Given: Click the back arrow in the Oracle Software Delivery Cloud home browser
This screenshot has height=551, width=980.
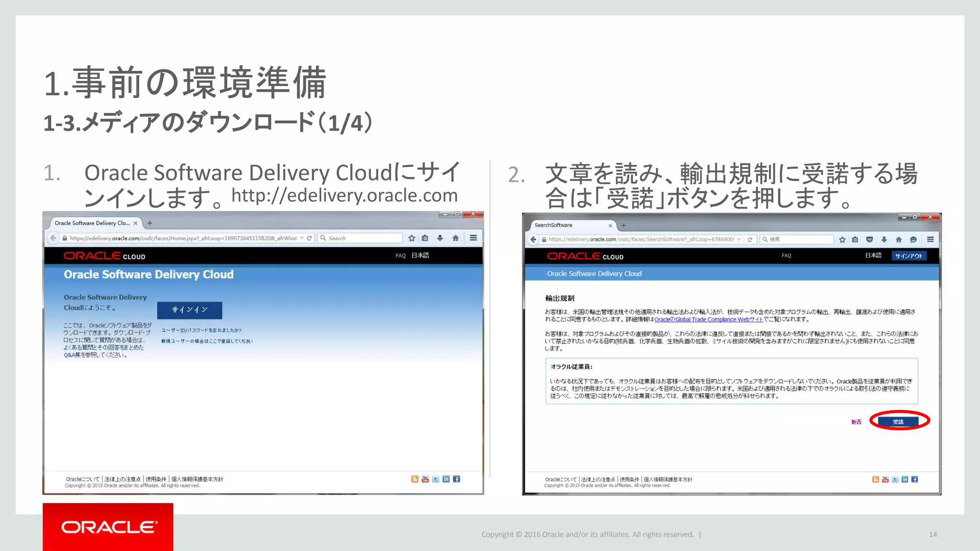Looking at the screenshot, I should [53, 238].
